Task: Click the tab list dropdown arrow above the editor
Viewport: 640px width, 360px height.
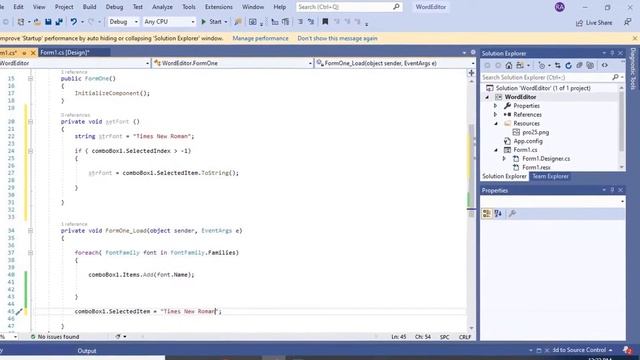Action: click(x=464, y=53)
